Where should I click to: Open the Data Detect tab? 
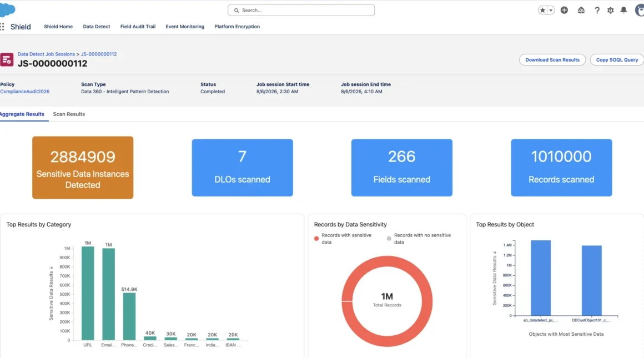pyautogui.click(x=97, y=27)
